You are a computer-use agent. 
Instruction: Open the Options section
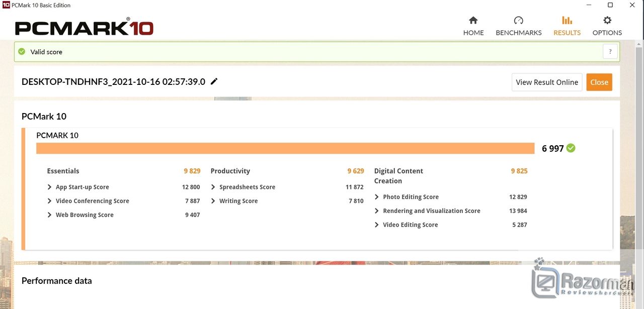tap(607, 26)
